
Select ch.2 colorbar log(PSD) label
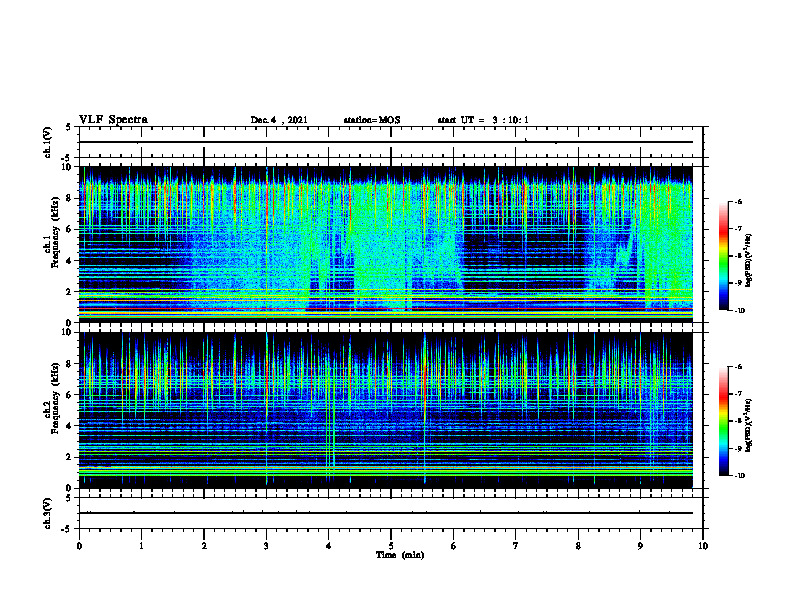[x=749, y=425]
